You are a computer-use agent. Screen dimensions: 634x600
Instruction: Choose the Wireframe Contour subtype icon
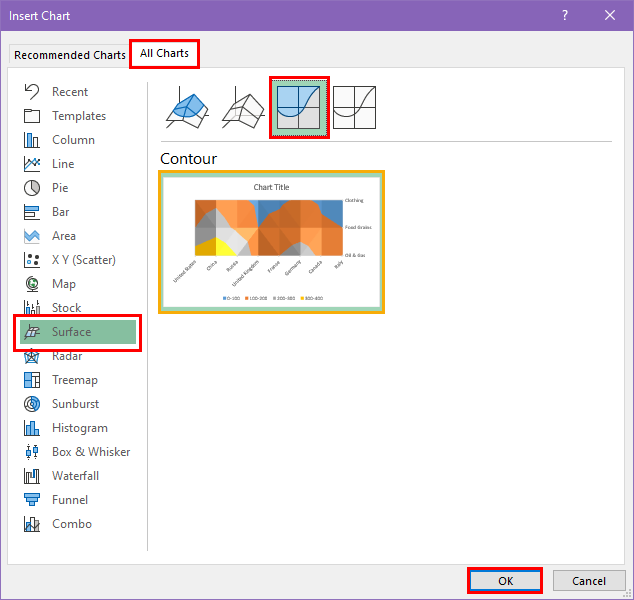point(354,108)
